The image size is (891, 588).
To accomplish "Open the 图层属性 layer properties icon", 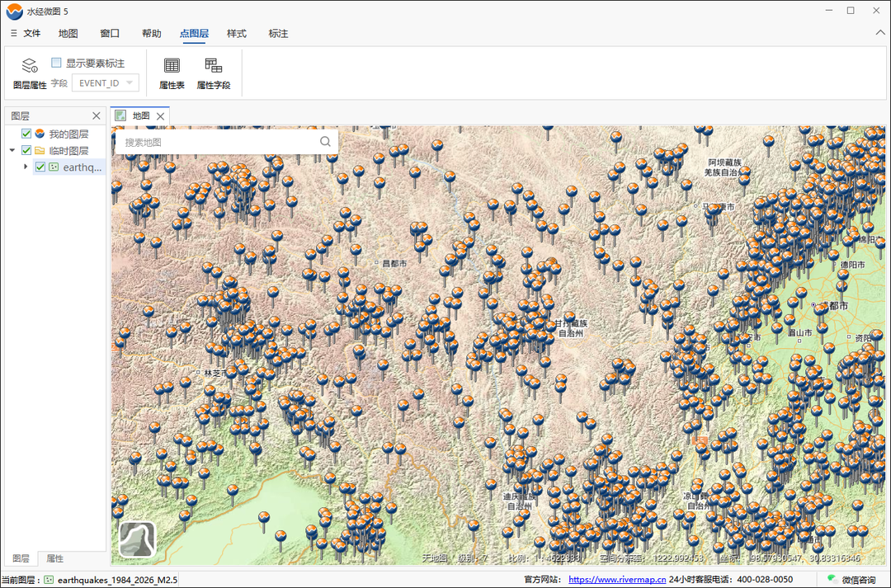I will pyautogui.click(x=30, y=65).
